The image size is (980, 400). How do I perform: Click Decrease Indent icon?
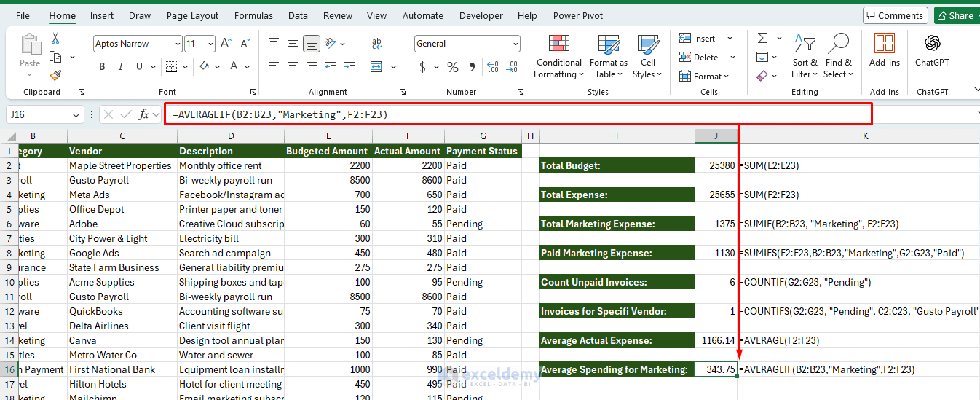click(331, 67)
